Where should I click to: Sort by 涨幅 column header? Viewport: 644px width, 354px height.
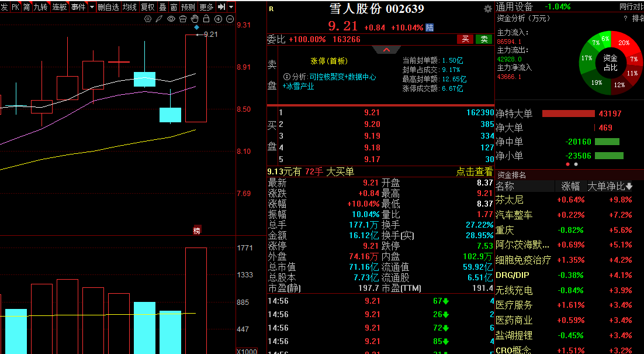tap(570, 186)
